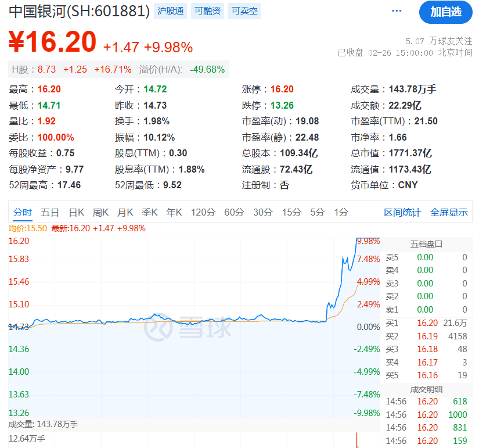Click the 成交量 value 143.78万手 in stats
The image size is (479, 448).
(x=412, y=89)
